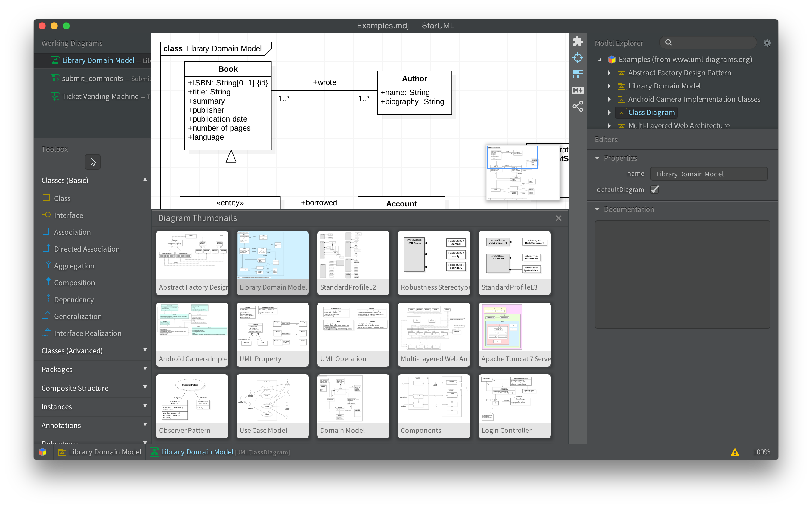Collapse the Classes (Basic) section
The image size is (812, 508).
(x=145, y=180)
